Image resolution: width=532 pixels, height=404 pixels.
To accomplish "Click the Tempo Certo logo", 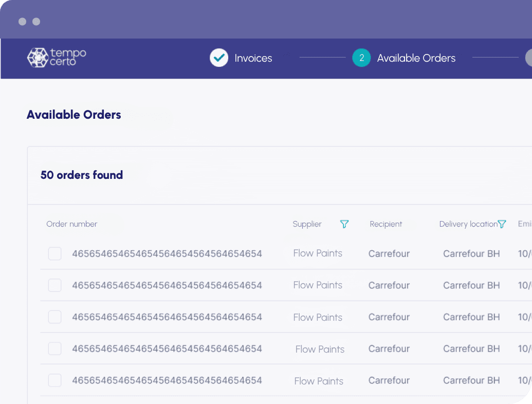I will (57, 58).
